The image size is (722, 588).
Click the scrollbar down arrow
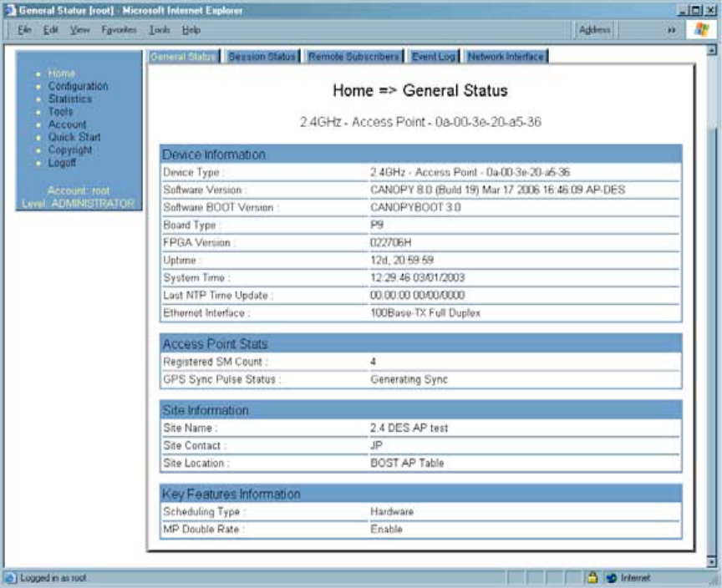click(711, 561)
